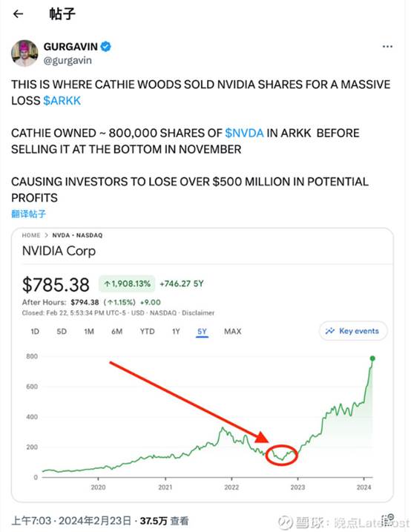Select the 1M chart range tab
The width and height of the screenshot is (411, 532).
(89, 331)
